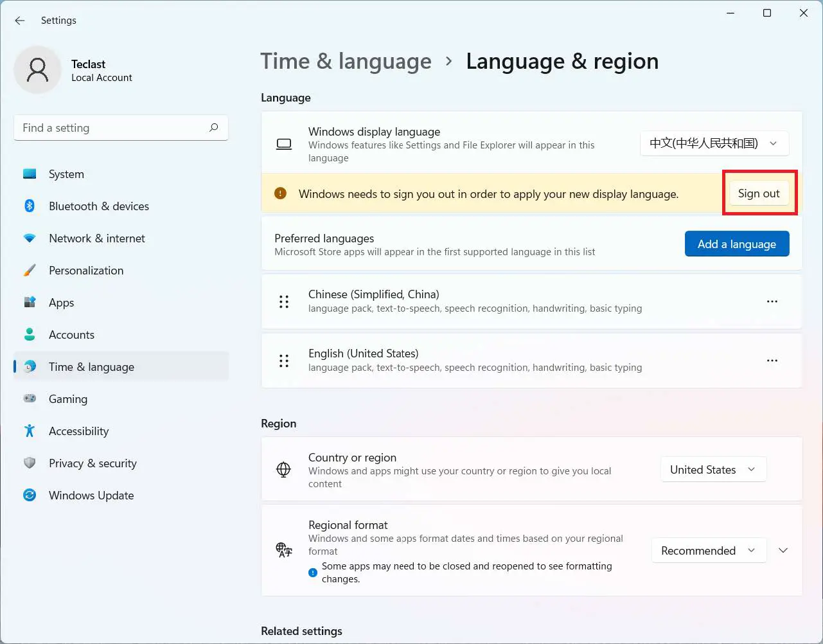Click the Add a language button
The width and height of the screenshot is (823, 644).
coord(736,244)
